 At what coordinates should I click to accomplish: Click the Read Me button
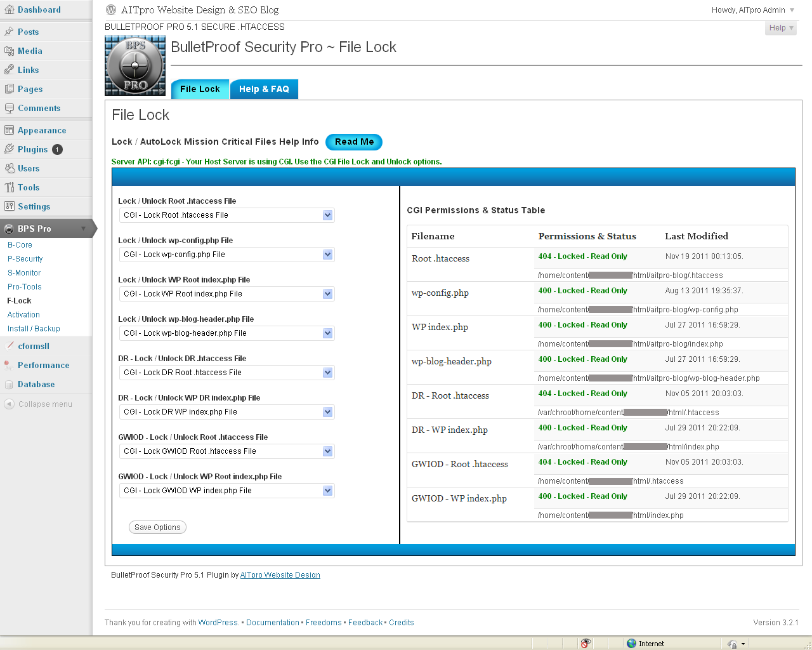(354, 142)
